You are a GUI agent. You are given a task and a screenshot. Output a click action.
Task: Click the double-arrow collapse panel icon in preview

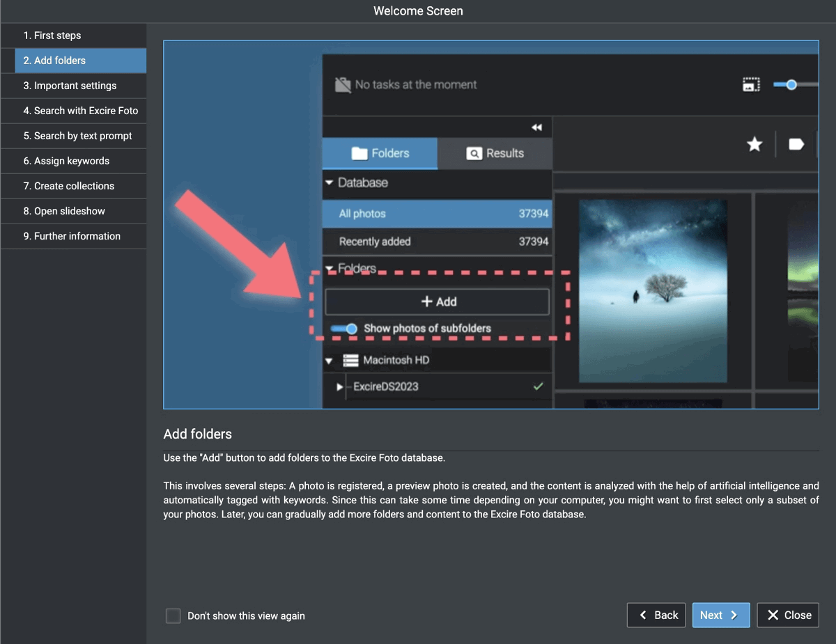click(x=536, y=127)
